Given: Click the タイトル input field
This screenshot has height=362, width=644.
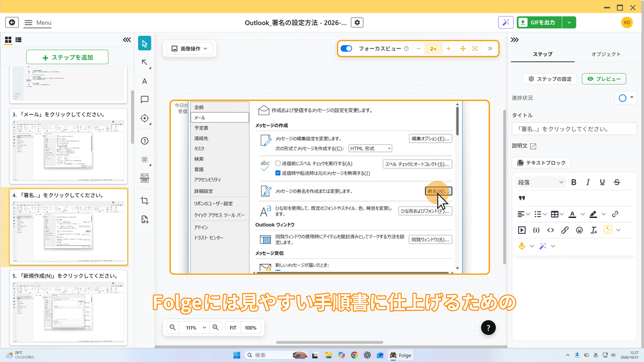Looking at the screenshot, I should 574,129.
